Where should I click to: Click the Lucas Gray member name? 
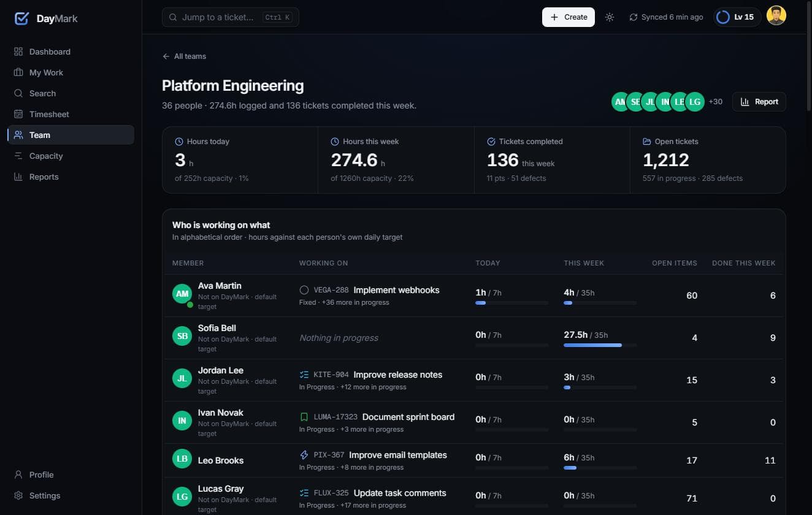point(221,489)
